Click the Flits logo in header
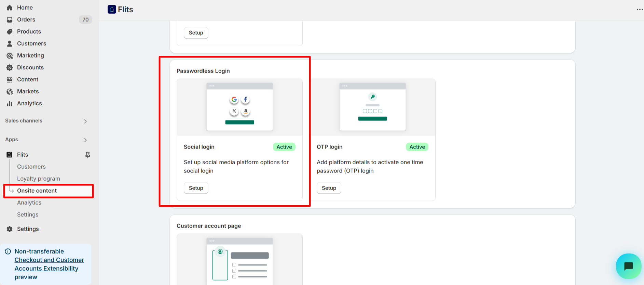Image resolution: width=644 pixels, height=285 pixels. (112, 9)
